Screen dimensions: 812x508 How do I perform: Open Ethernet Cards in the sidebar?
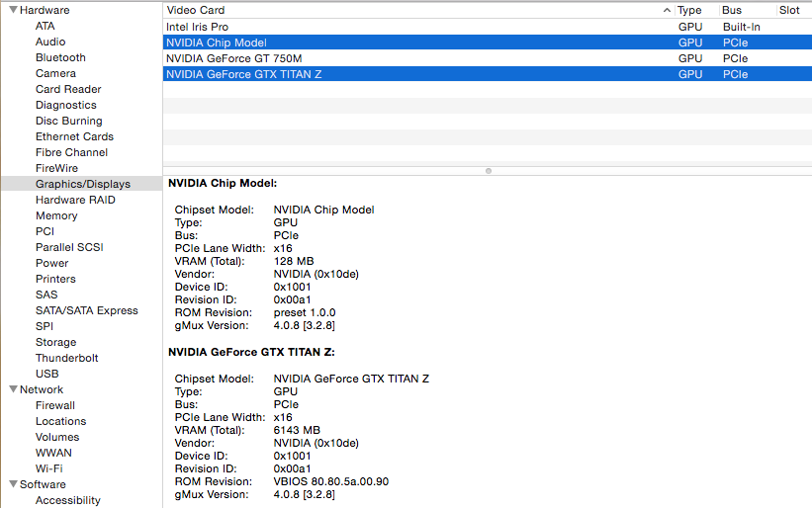[x=74, y=136]
